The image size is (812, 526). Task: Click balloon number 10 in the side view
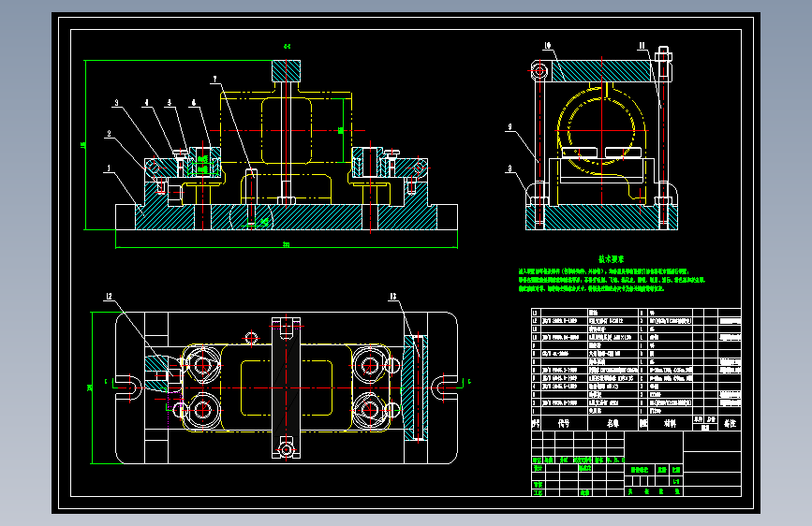(x=547, y=46)
